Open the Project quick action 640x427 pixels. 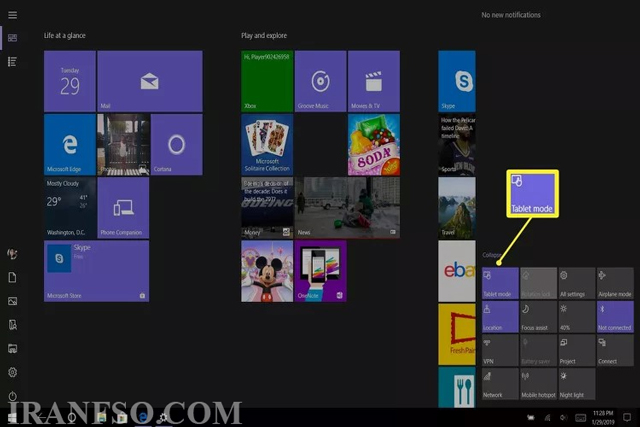coord(577,350)
